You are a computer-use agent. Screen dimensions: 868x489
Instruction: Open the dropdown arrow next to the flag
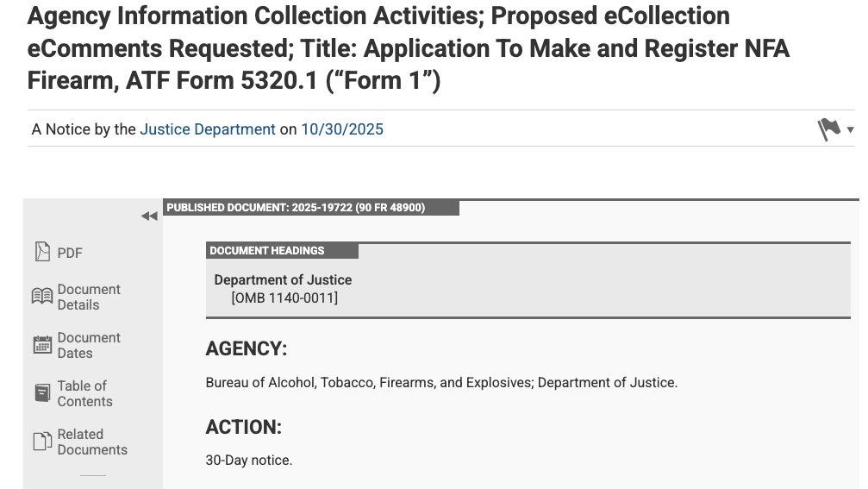851,130
